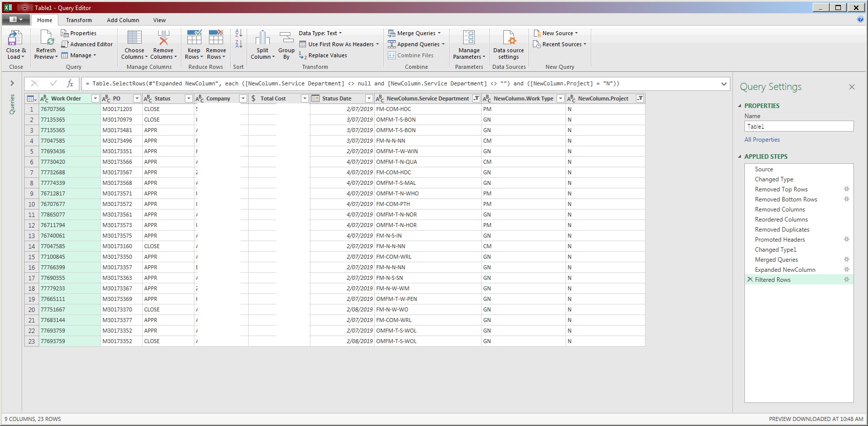Image resolution: width=868 pixels, height=426 pixels.
Task: Switch to the View tab
Action: 159,20
